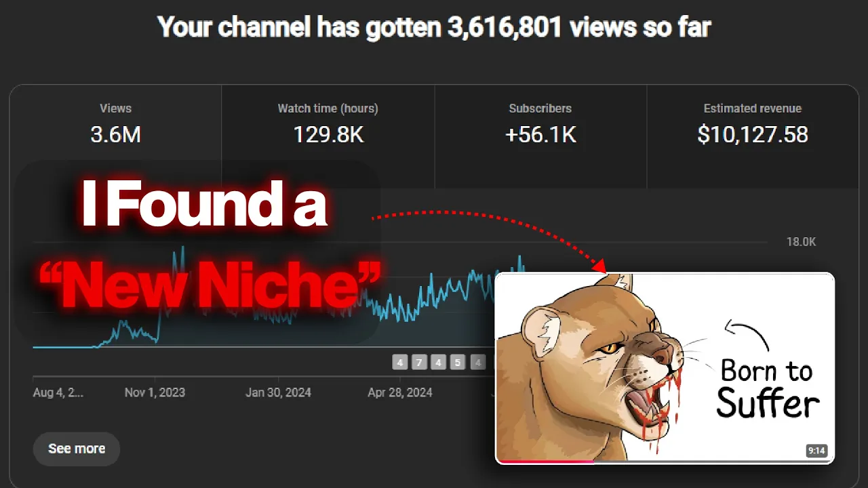Click the red "New Niche" overlay text
The image size is (868, 488).
210,284
